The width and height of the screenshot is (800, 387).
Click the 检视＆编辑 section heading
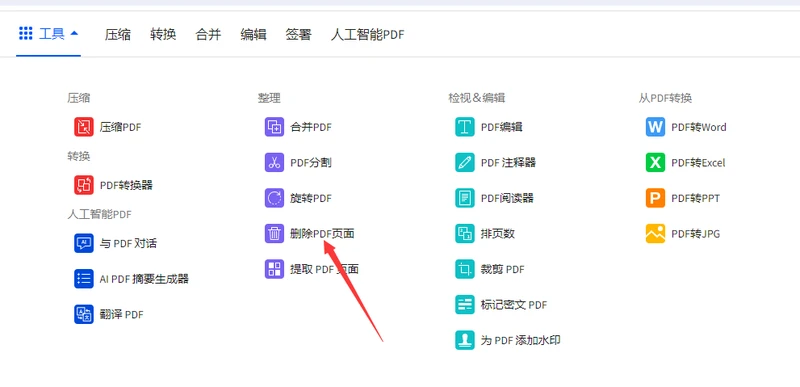(477, 98)
